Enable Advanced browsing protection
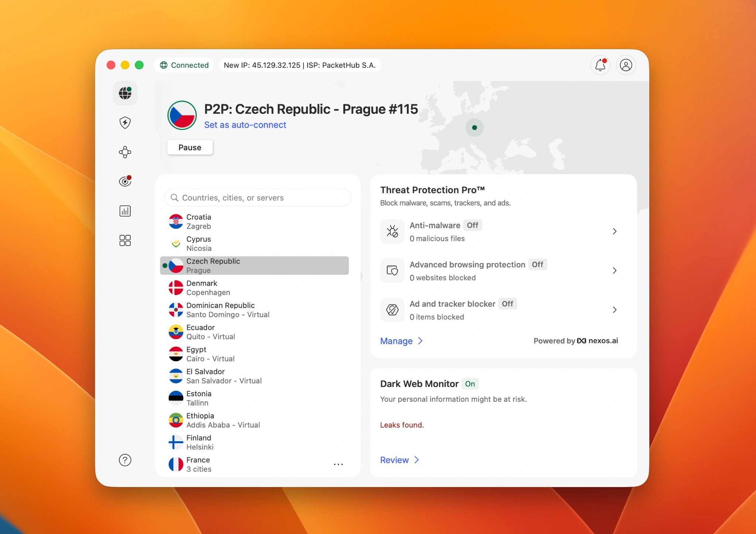Viewport: 756px width, 534px height. pyautogui.click(x=537, y=264)
